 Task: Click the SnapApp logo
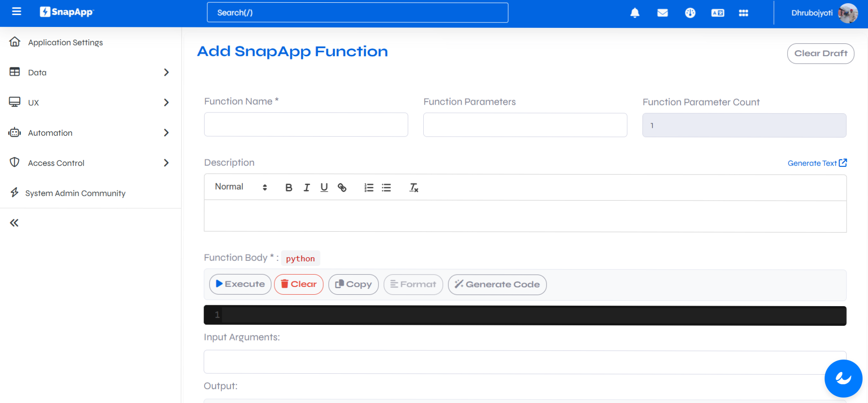tap(67, 12)
